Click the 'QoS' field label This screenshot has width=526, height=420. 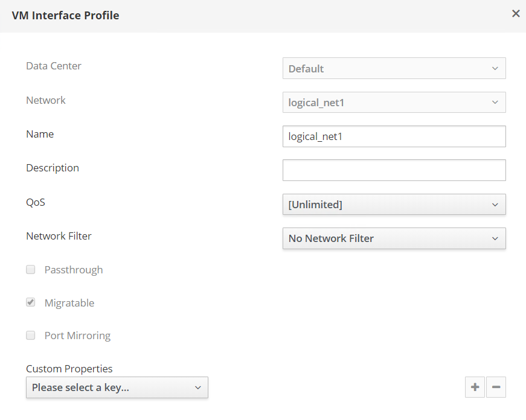click(x=36, y=202)
